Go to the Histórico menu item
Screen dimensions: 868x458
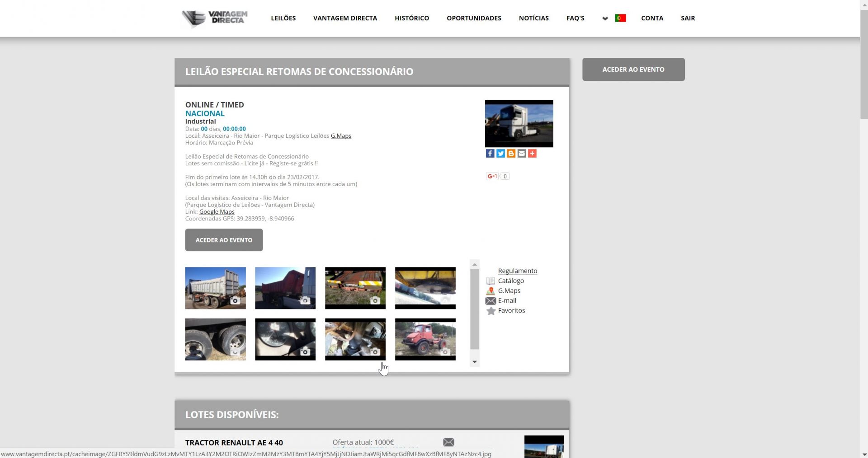(x=411, y=18)
